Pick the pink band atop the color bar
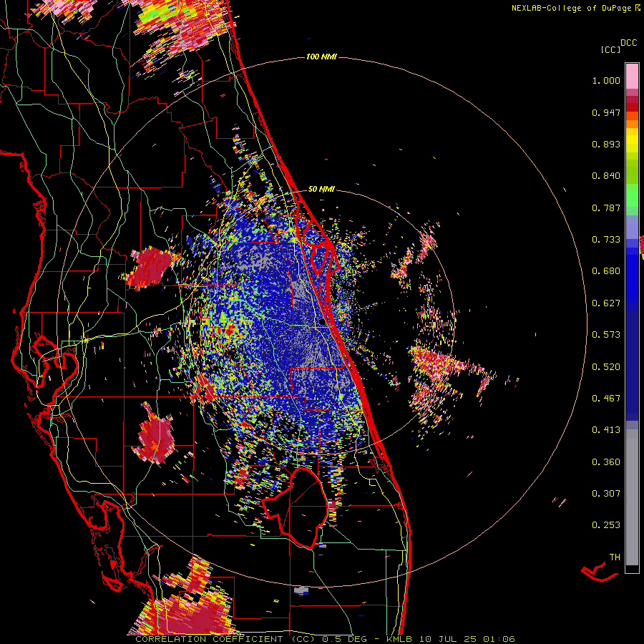 click(632, 76)
